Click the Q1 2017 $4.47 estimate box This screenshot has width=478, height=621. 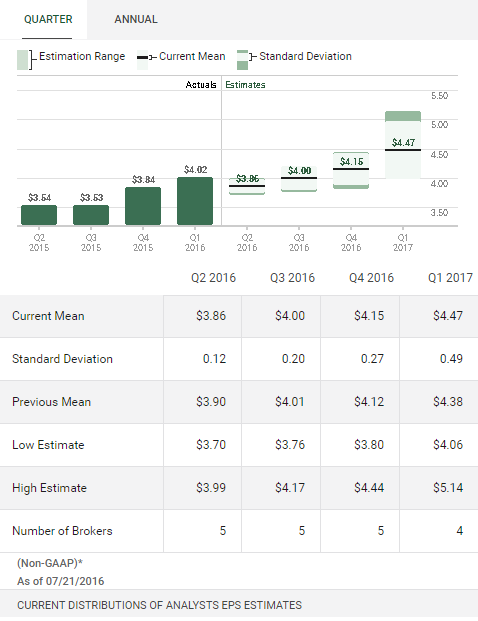point(403,145)
